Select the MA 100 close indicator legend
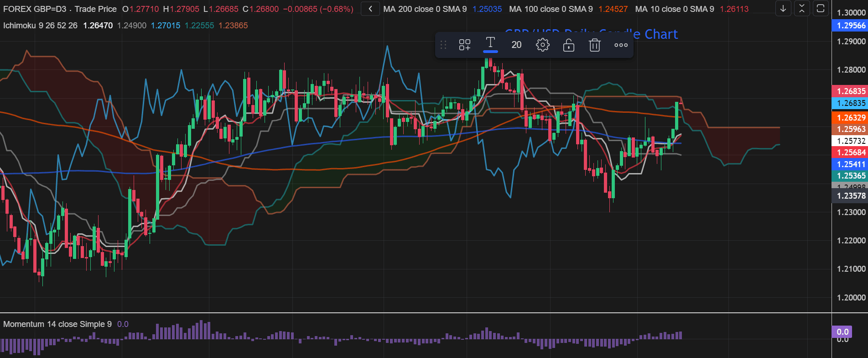Screen dimensions: 868x358 (x=551, y=9)
